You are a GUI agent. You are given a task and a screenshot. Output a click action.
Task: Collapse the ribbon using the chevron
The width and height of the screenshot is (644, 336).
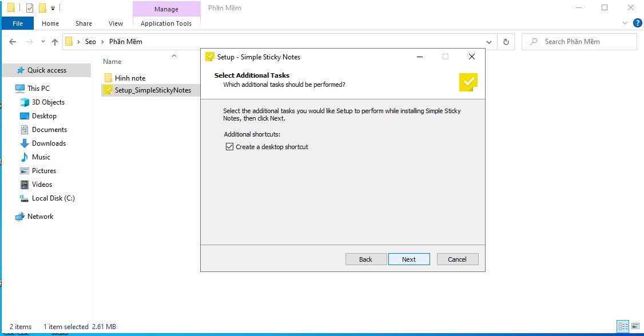[625, 23]
